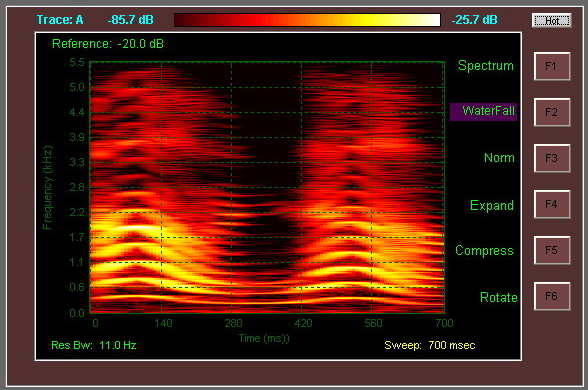Viewport: 588px width, 390px height.
Task: Select the F2 WaterFall button
Action: (x=552, y=112)
